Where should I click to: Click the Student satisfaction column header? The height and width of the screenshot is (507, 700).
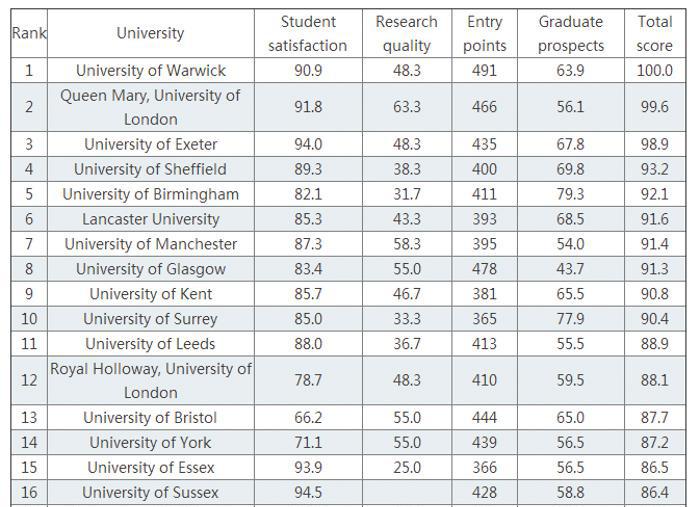(308, 33)
